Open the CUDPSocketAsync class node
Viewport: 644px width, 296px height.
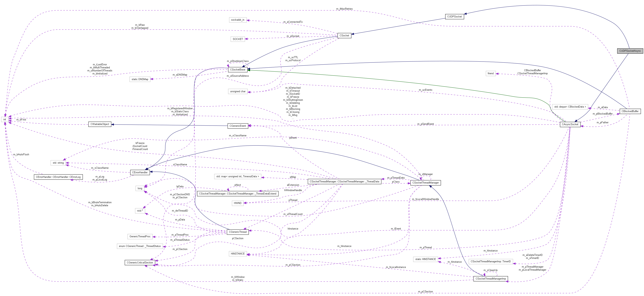pyautogui.click(x=630, y=51)
